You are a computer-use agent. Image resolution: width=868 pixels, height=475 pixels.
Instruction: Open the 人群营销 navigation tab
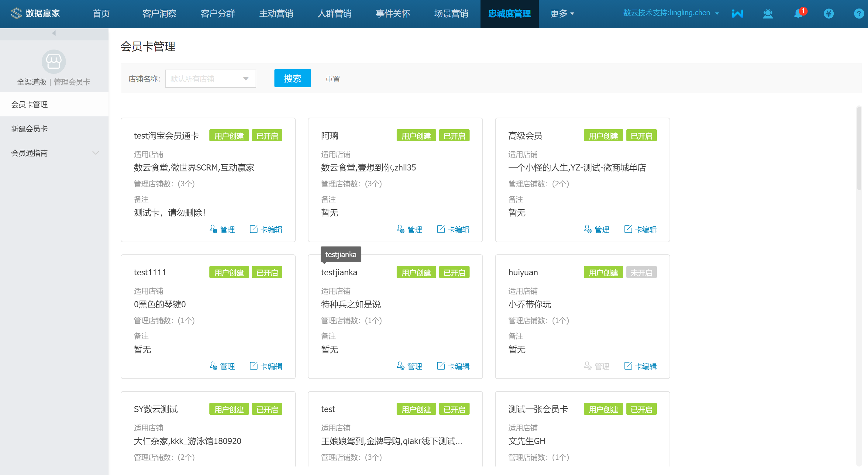tap(334, 13)
